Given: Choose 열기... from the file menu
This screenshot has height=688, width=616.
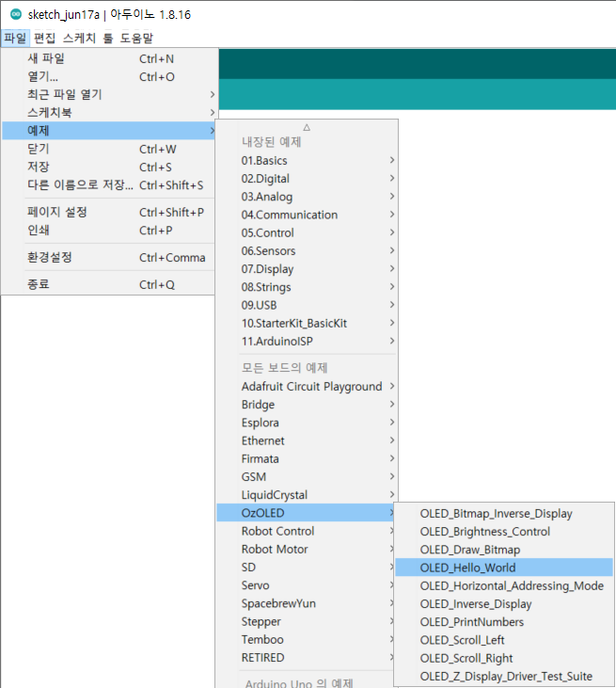Looking at the screenshot, I should pyautogui.click(x=108, y=76).
